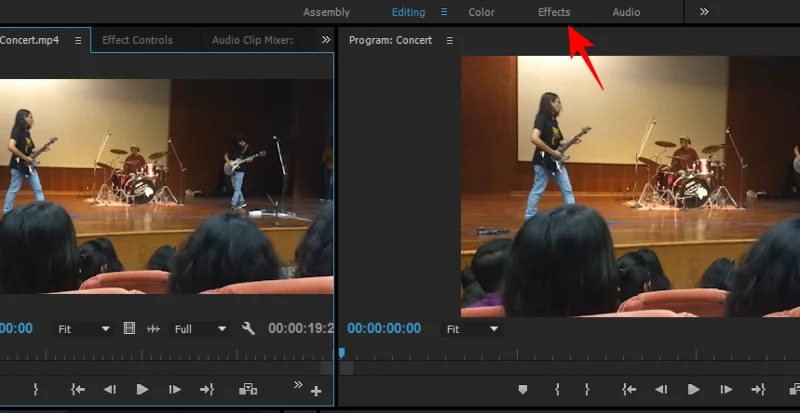Click the Drag Video Only filmstrip icon
This screenshot has width=800, height=413.
[x=129, y=328]
